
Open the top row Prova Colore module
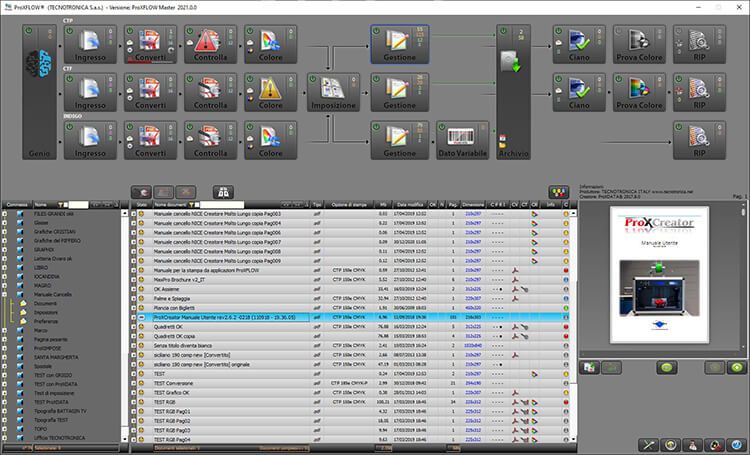640,44
